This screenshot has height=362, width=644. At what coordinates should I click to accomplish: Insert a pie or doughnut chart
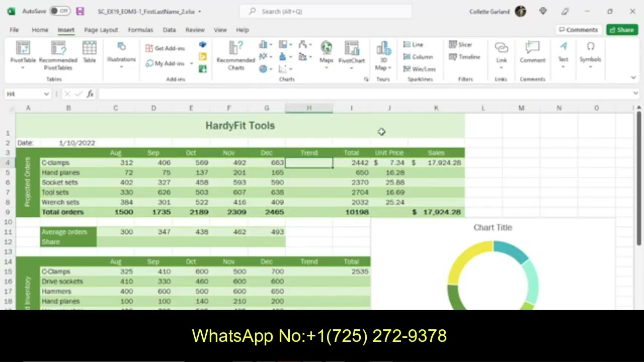[x=265, y=69]
